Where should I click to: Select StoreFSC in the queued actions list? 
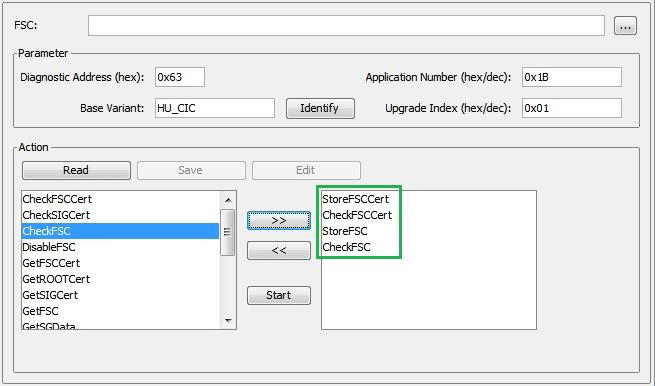pyautogui.click(x=345, y=231)
